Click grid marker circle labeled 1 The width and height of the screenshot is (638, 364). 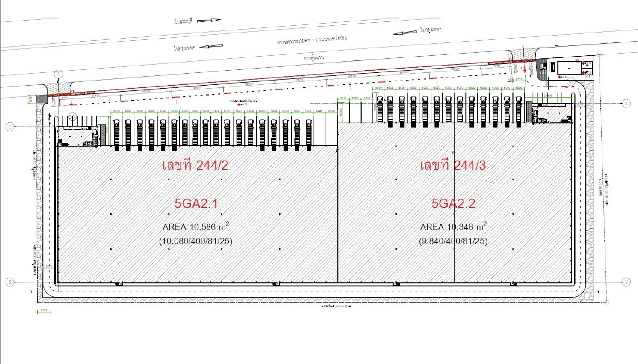coord(59,73)
